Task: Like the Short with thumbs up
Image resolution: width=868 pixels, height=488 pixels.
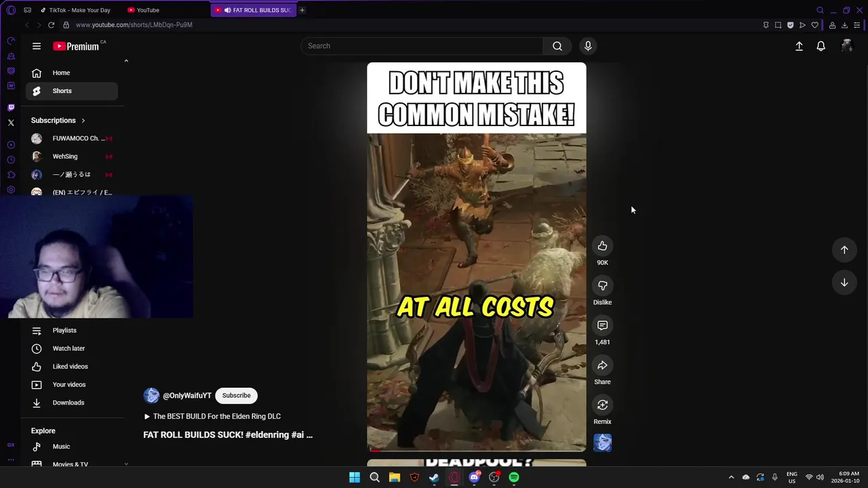Action: (x=602, y=246)
